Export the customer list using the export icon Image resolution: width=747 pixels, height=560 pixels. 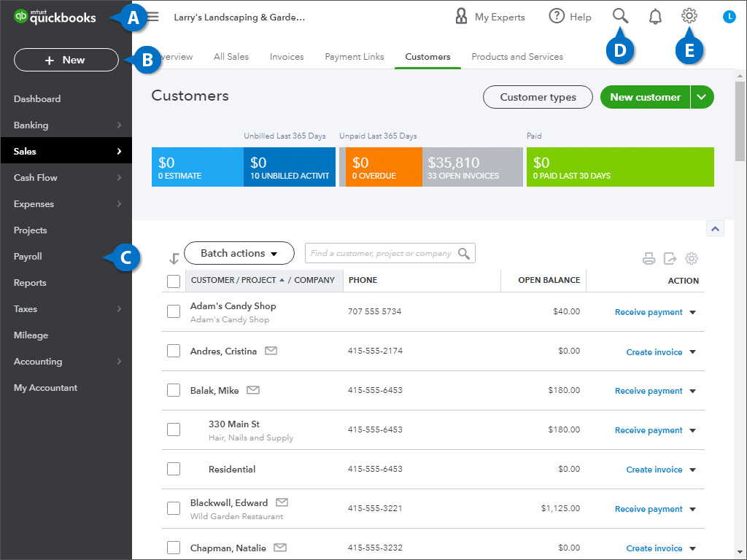pos(670,258)
